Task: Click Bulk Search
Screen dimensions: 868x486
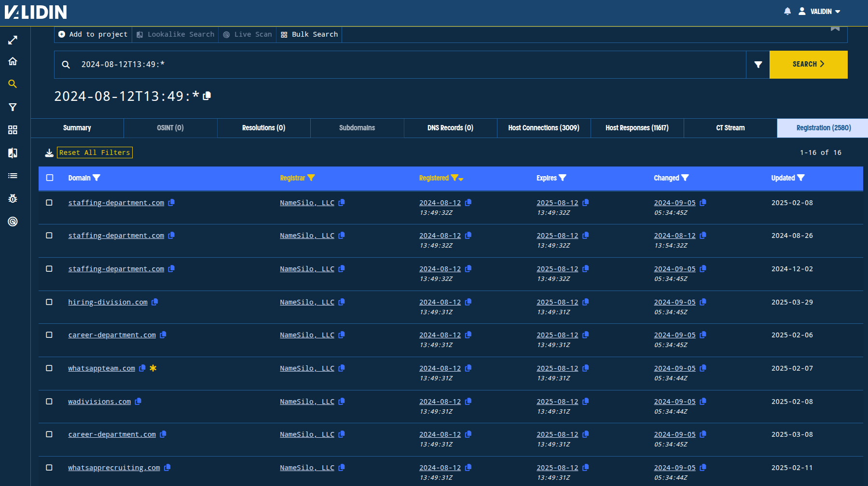Action: click(x=309, y=34)
